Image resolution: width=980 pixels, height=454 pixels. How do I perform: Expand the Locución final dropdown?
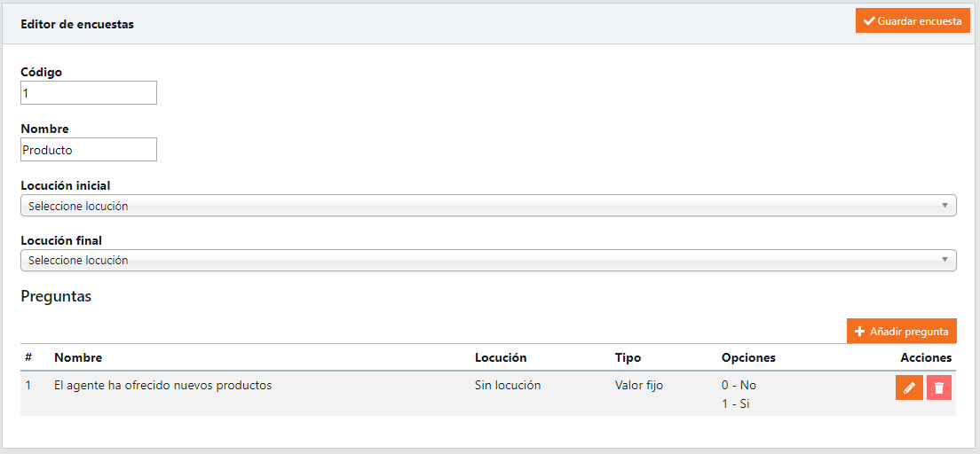486,261
